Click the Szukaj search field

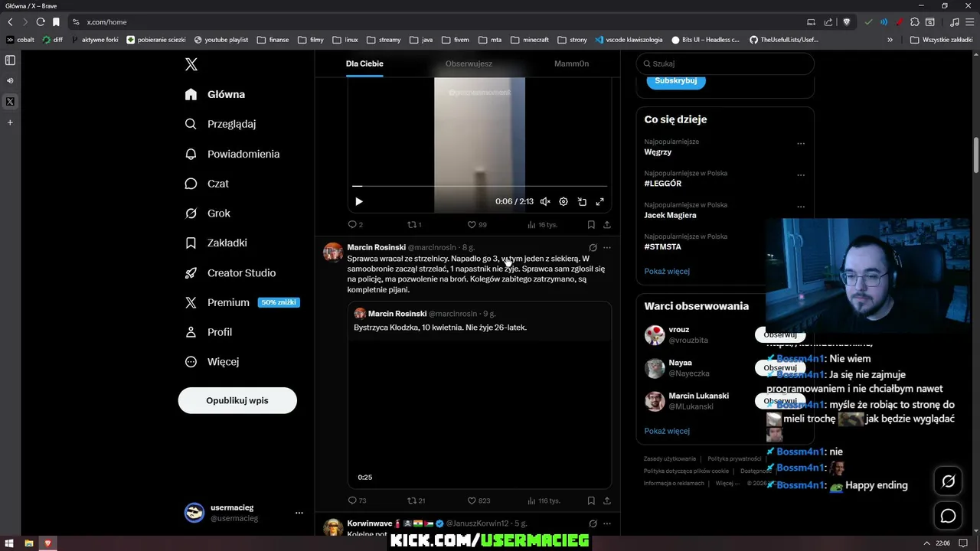pos(725,64)
